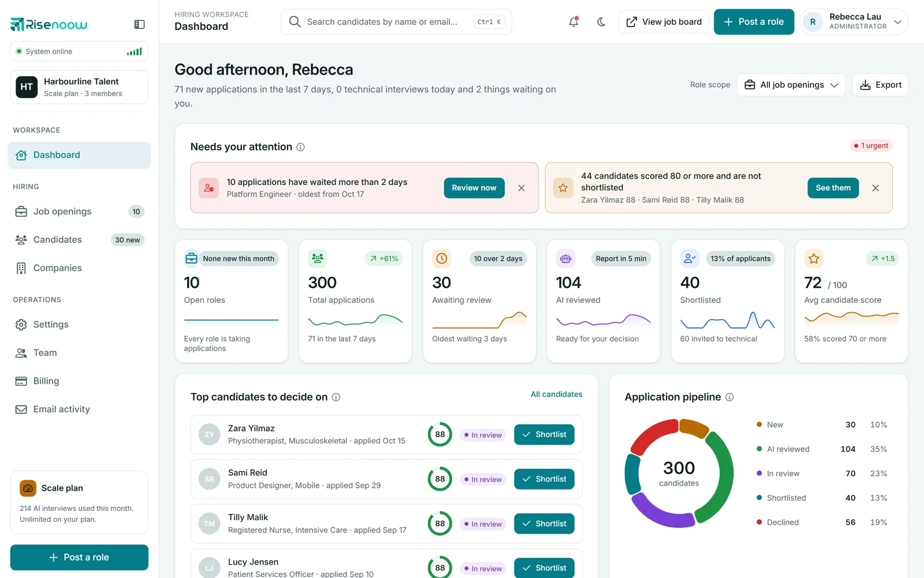This screenshot has height=578, width=924.
Task: Click the Shortlisted person-check icon
Action: pyautogui.click(x=690, y=258)
